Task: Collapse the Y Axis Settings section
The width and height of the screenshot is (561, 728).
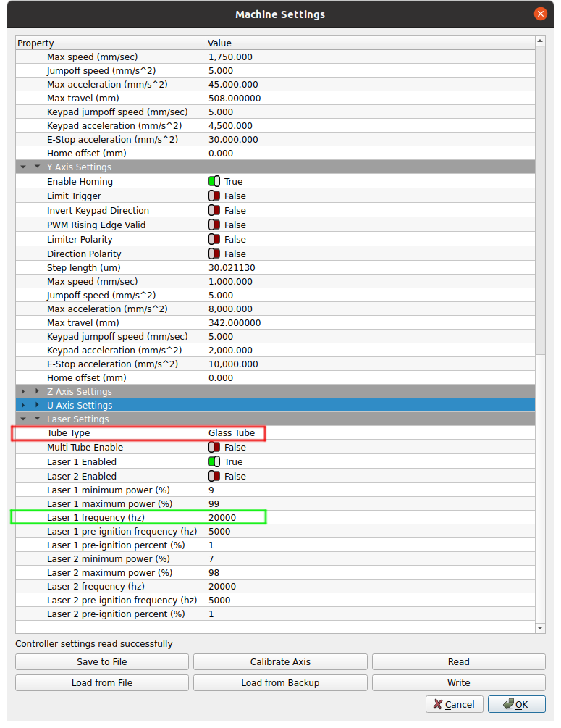Action: 38,167
